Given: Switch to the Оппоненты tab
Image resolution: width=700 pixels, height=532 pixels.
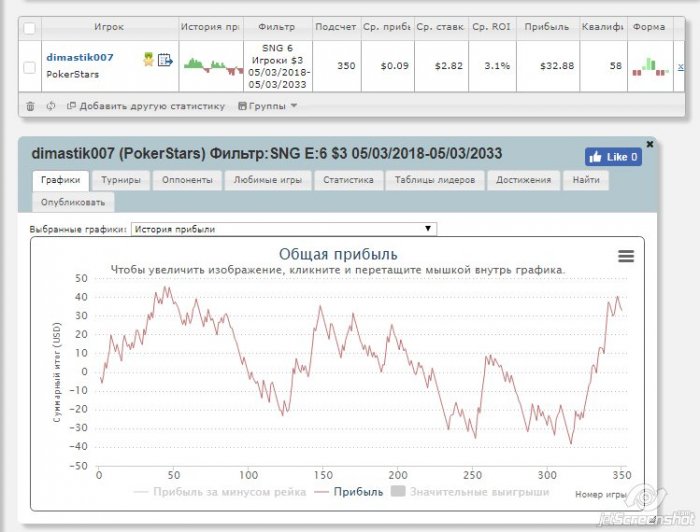Looking at the screenshot, I should pyautogui.click(x=187, y=180).
